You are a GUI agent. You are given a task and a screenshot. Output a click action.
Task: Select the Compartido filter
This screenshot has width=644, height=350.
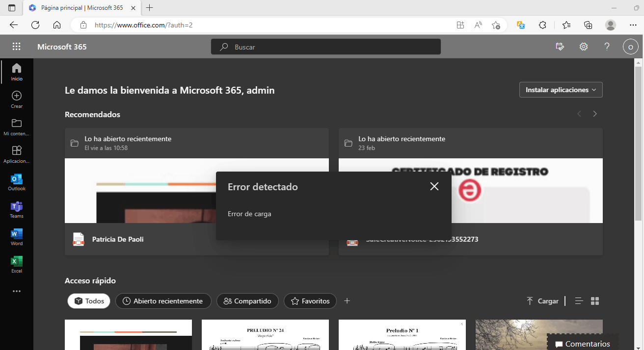point(247,301)
